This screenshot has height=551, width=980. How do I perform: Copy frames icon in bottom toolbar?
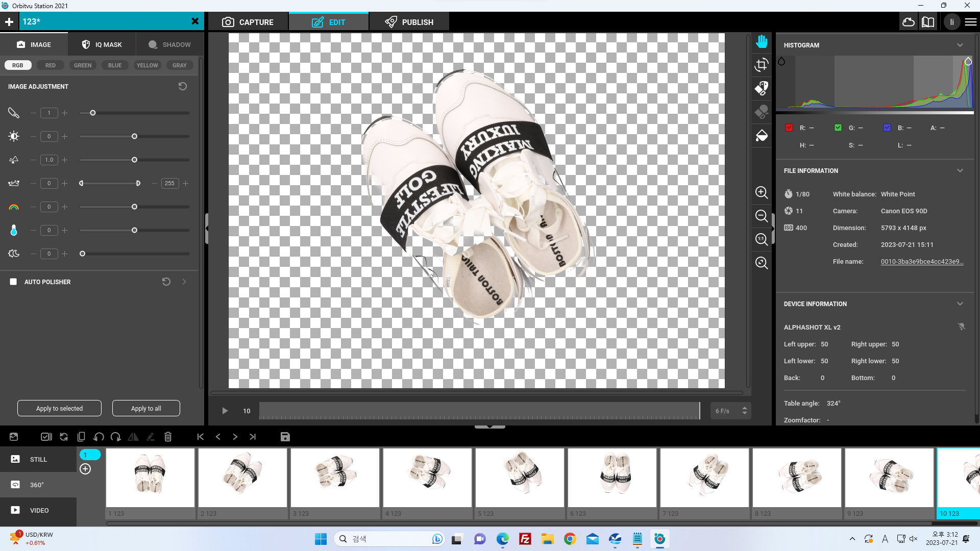tap(81, 437)
